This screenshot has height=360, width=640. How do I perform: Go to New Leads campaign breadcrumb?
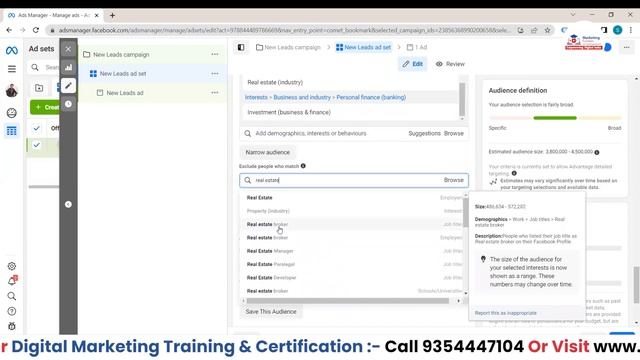point(288,47)
